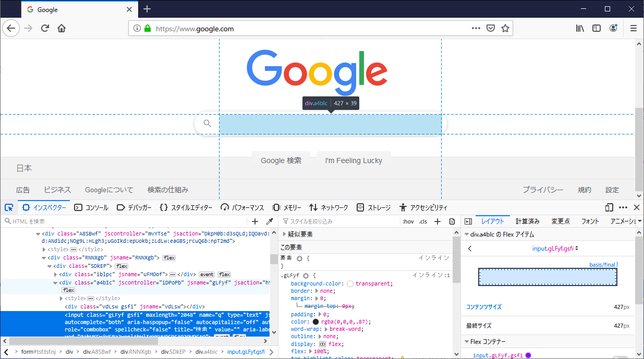
Task: Open the 設定 footer link
Action: [x=612, y=190]
